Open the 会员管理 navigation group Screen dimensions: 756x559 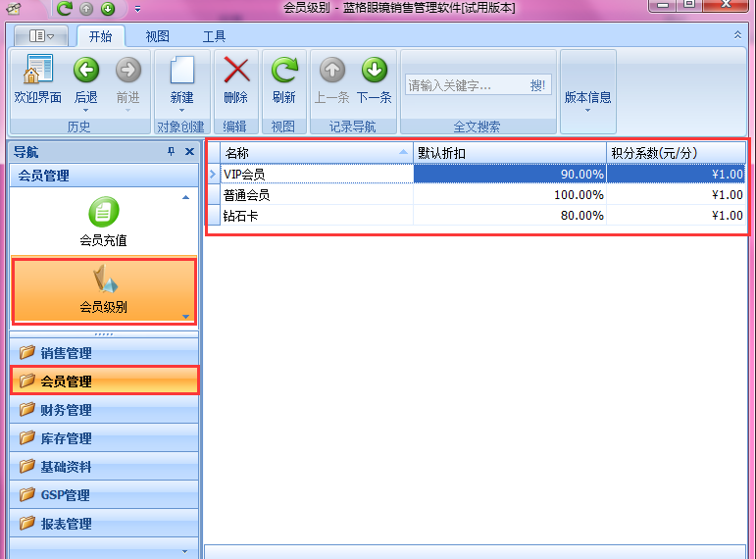coord(104,381)
